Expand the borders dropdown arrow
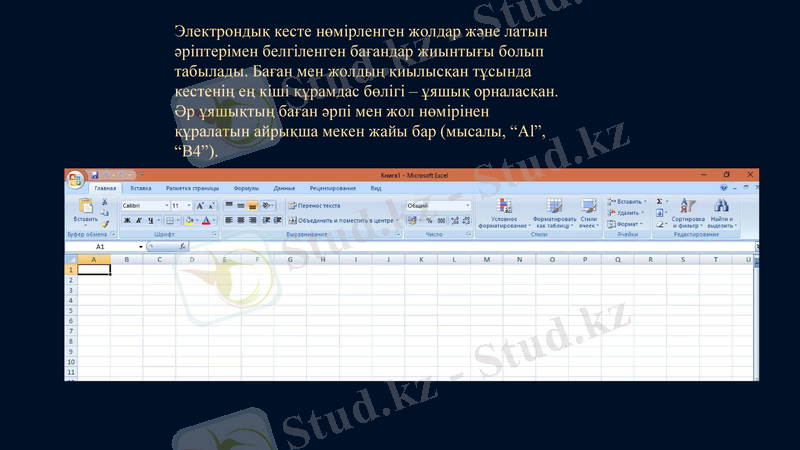The height and width of the screenshot is (450, 800). click(178, 220)
